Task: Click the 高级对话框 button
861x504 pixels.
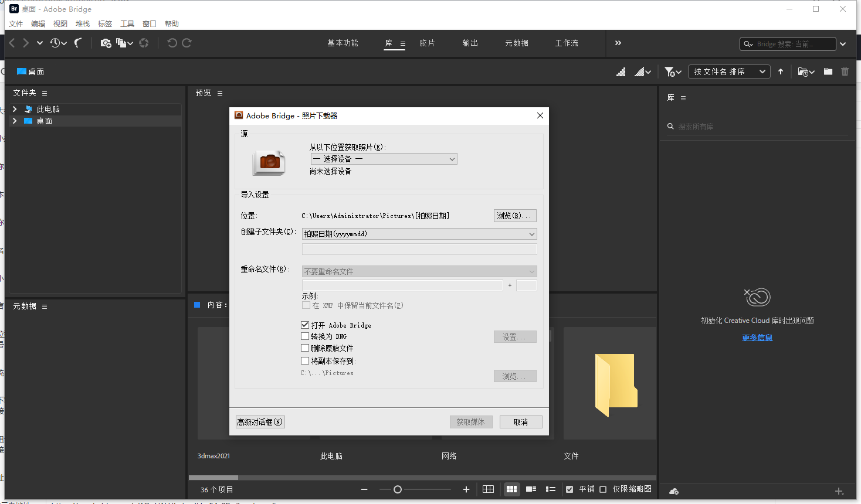Action: [260, 421]
